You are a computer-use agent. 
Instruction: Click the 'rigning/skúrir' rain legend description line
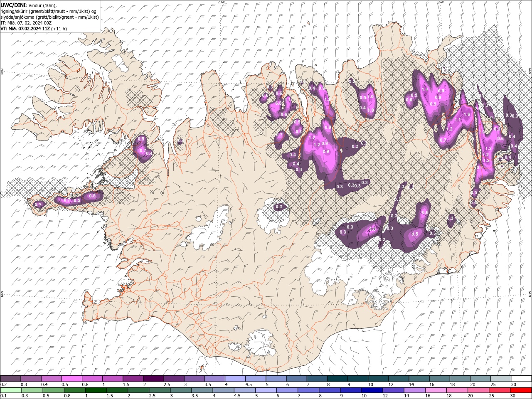48,11
